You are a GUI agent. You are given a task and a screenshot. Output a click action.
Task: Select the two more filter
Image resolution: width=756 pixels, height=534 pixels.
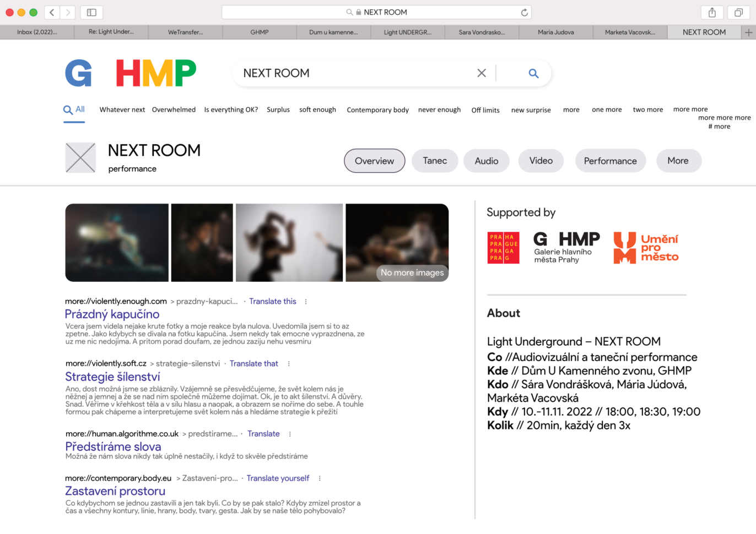(648, 110)
